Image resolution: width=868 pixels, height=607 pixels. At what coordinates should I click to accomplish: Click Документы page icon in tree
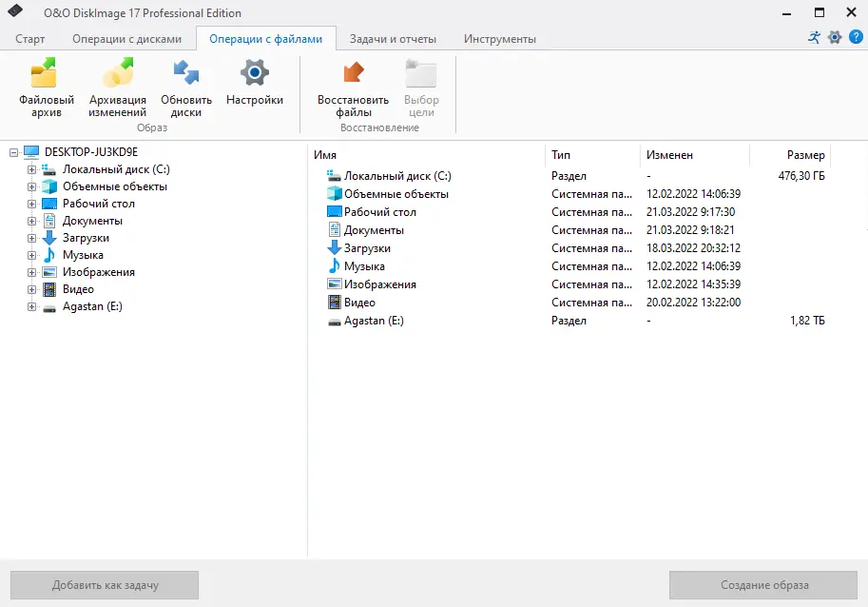pos(49,221)
